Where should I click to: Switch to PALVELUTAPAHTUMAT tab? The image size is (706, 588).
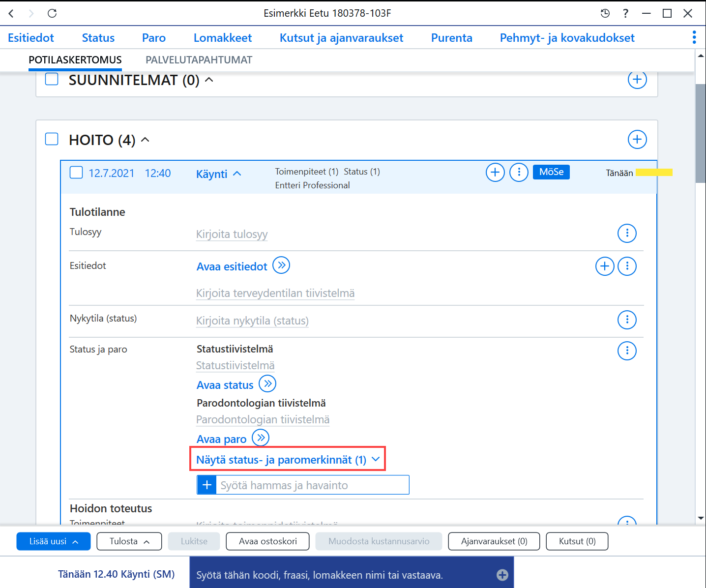coord(199,60)
